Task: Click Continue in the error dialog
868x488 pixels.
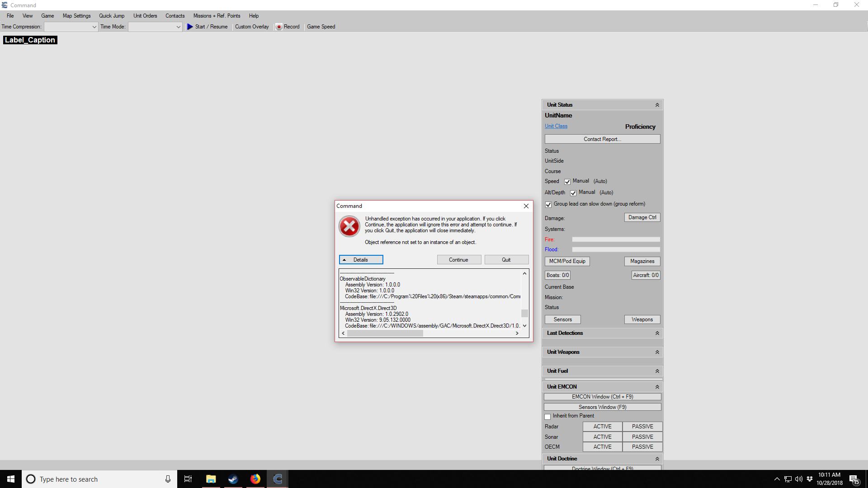Action: (x=459, y=259)
